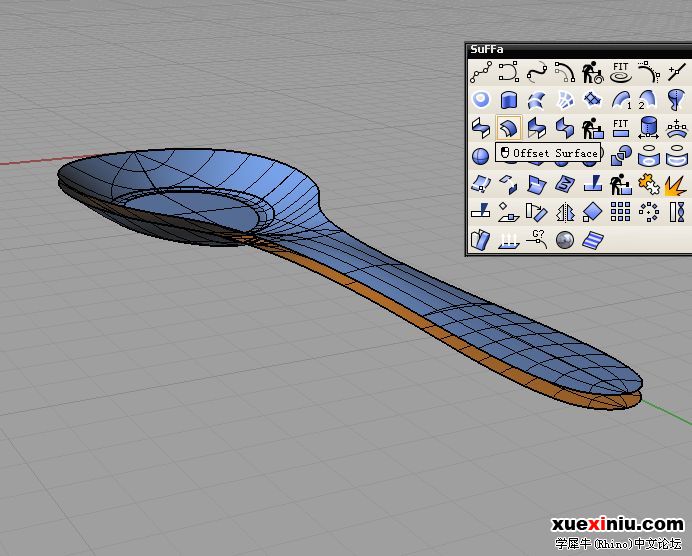Choose the rotate rectangle with arrow icon

537,212
